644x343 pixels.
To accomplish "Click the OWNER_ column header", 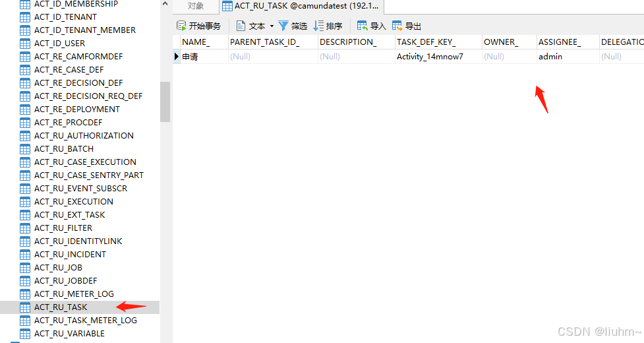I will [510, 42].
